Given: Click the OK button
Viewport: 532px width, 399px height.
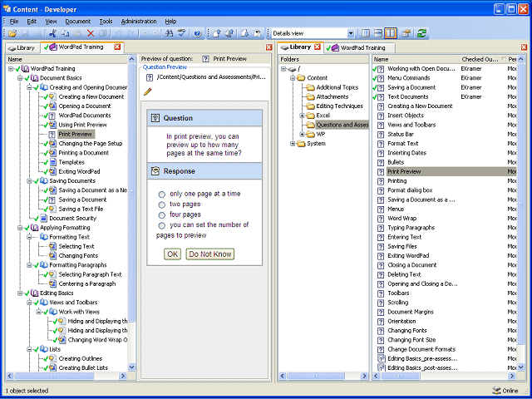Looking at the screenshot, I should [172, 254].
